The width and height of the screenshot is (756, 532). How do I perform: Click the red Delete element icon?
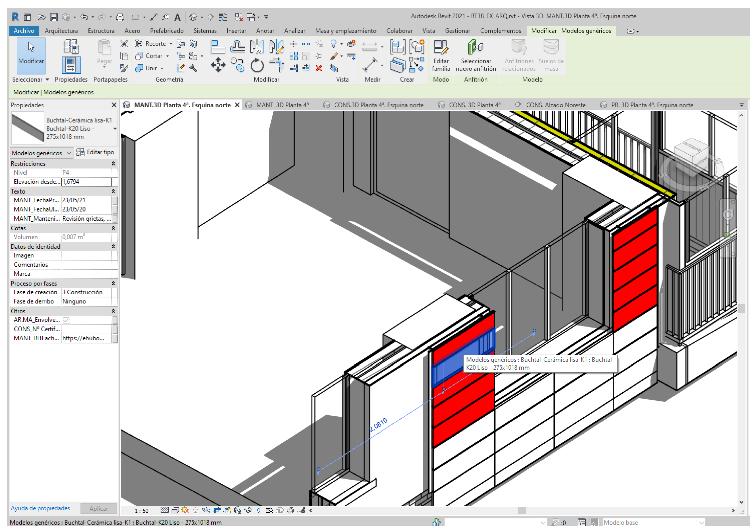(x=318, y=68)
